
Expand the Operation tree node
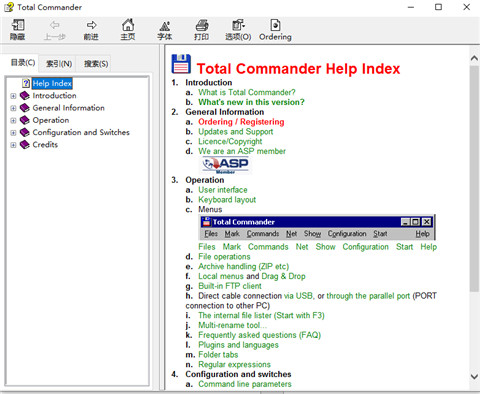(x=13, y=121)
